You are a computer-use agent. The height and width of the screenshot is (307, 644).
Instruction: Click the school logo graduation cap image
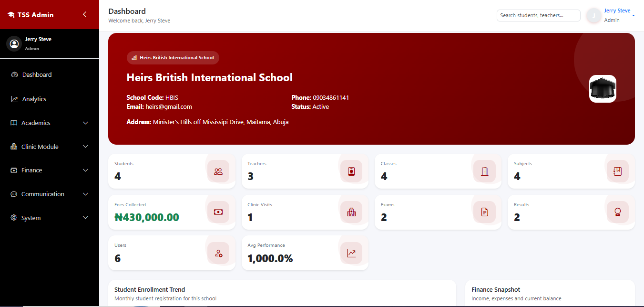pyautogui.click(x=603, y=89)
